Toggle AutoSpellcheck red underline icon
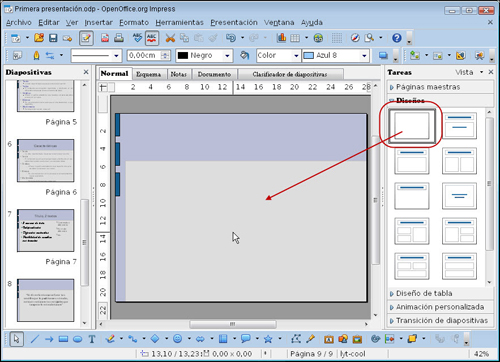 tap(152, 38)
